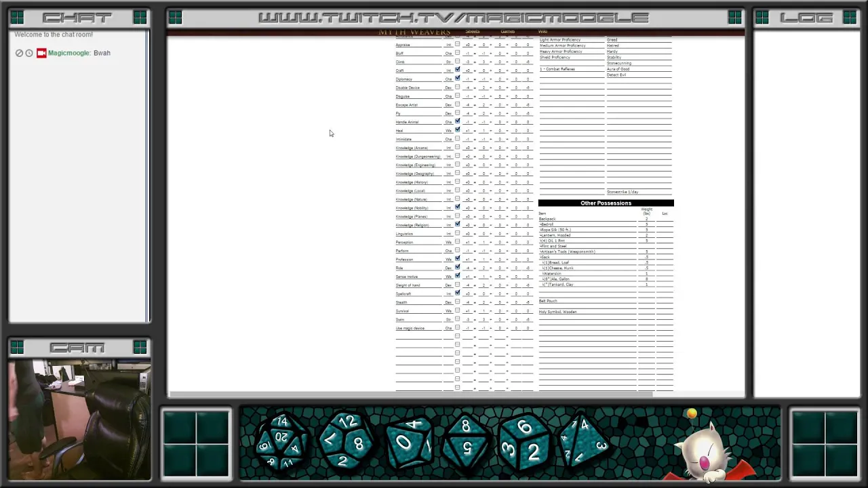Open the Games menu on Myth Weavers

coord(507,32)
